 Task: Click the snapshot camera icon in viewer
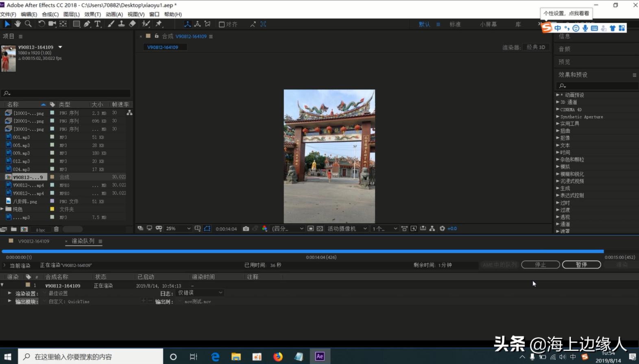point(246,229)
